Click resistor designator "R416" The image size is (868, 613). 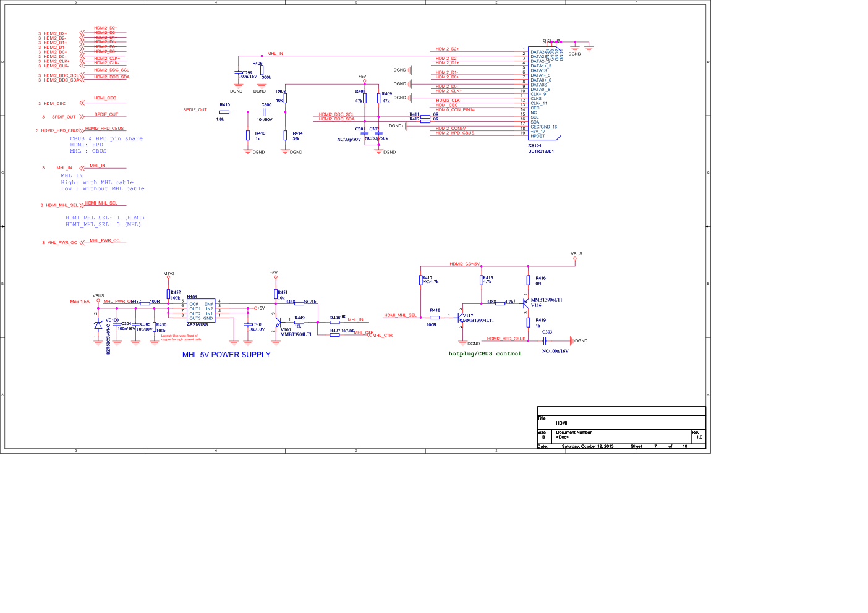[541, 279]
